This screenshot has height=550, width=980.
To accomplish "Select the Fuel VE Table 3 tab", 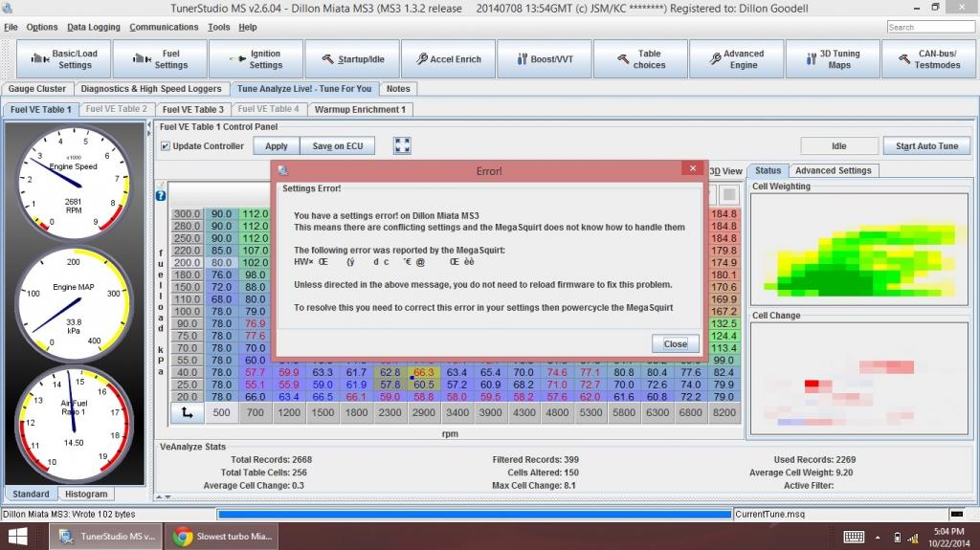I will 192,109.
